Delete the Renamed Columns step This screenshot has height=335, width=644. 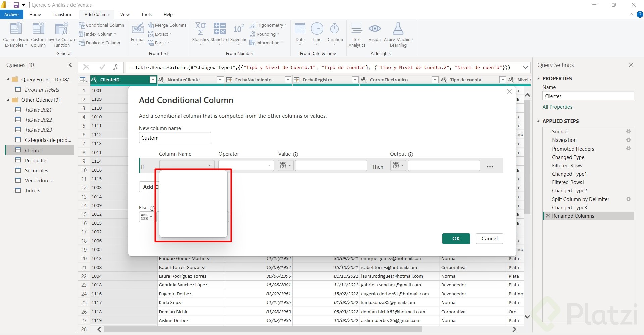click(x=548, y=216)
